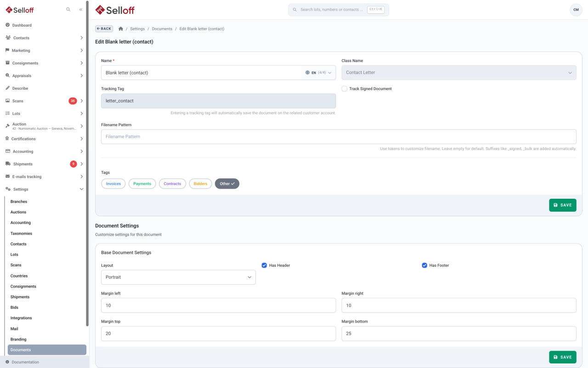Viewport: 588px width, 368px height.
Task: Toggle the Payments tag
Action: pos(142,184)
